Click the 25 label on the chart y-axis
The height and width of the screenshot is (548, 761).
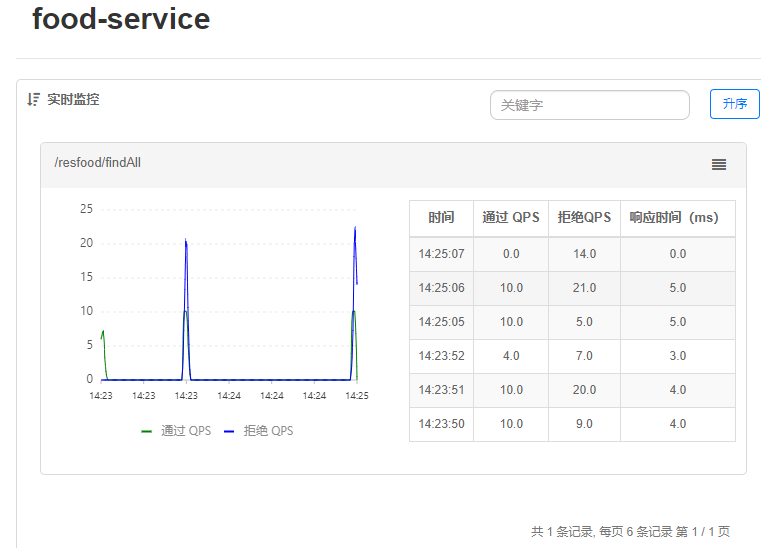pyautogui.click(x=86, y=209)
